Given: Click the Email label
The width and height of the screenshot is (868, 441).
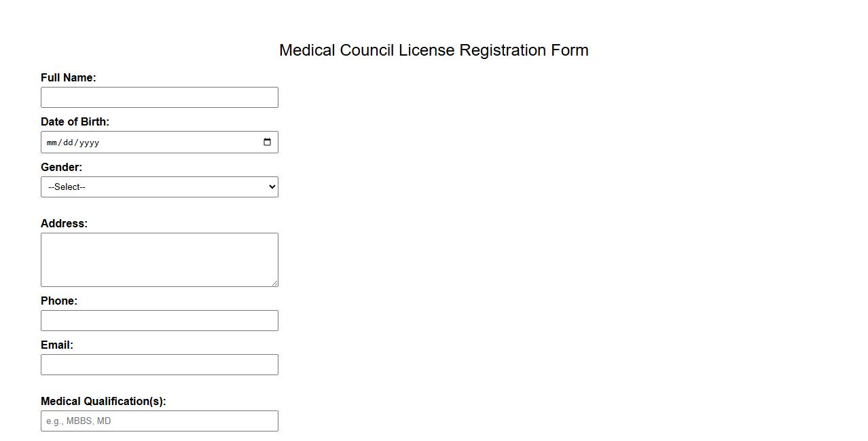Looking at the screenshot, I should click(x=56, y=345).
